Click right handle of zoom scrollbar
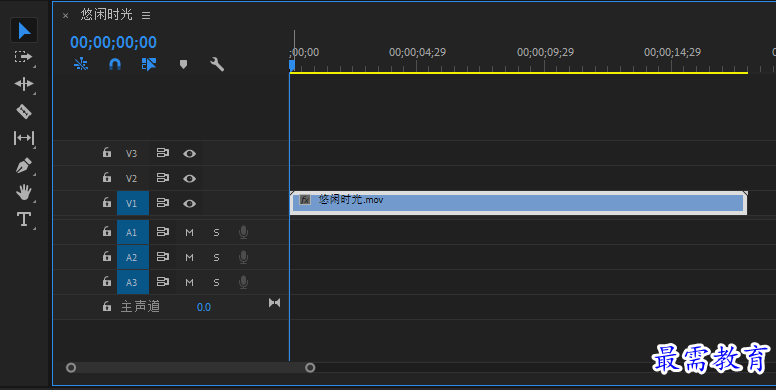Viewport: 776px width, 390px height. [x=310, y=368]
